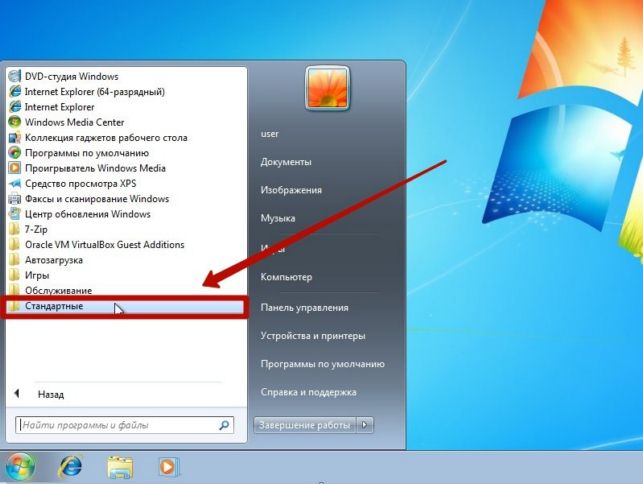Image resolution: width=643 pixels, height=484 pixels.
Task: Open Программы по умолчанию in the right pane
Action: click(322, 364)
